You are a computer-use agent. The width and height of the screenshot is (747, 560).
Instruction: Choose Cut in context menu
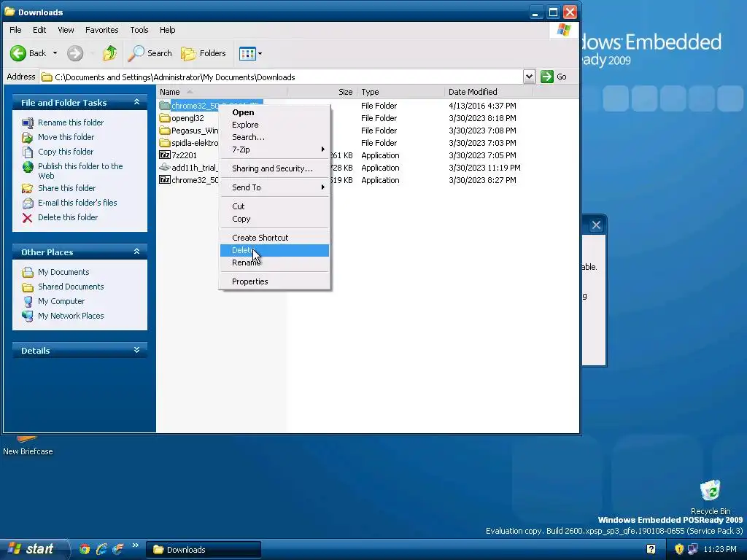274,206
